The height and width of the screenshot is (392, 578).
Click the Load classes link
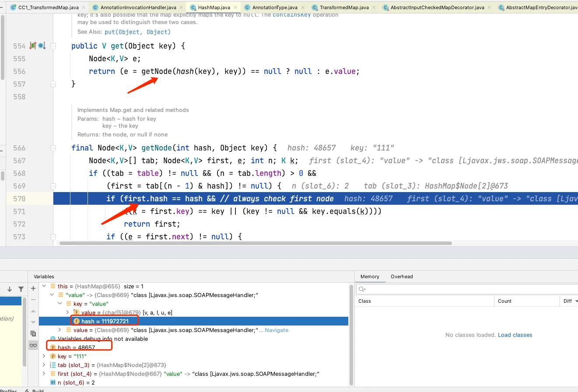(x=515, y=335)
